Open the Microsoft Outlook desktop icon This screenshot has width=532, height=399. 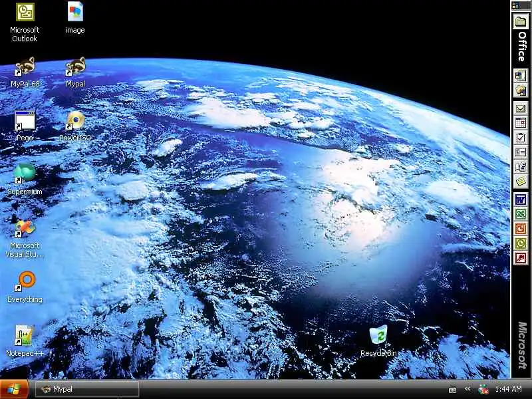(x=25, y=23)
